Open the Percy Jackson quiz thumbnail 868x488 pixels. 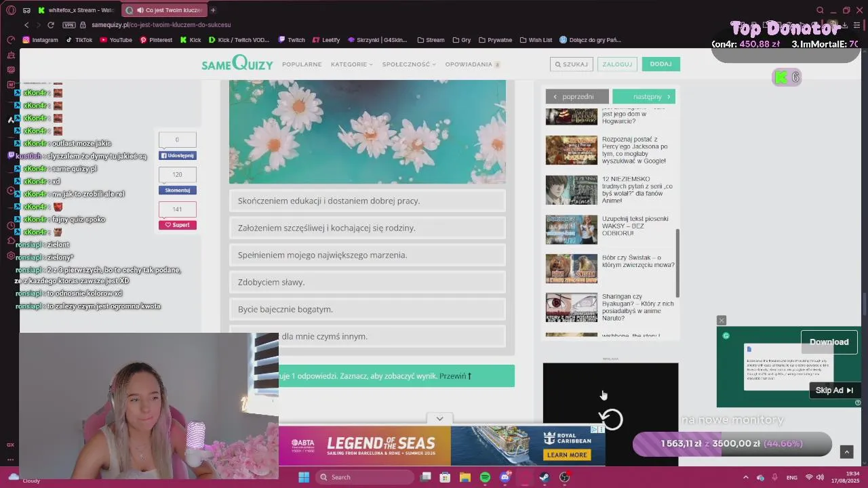point(572,150)
